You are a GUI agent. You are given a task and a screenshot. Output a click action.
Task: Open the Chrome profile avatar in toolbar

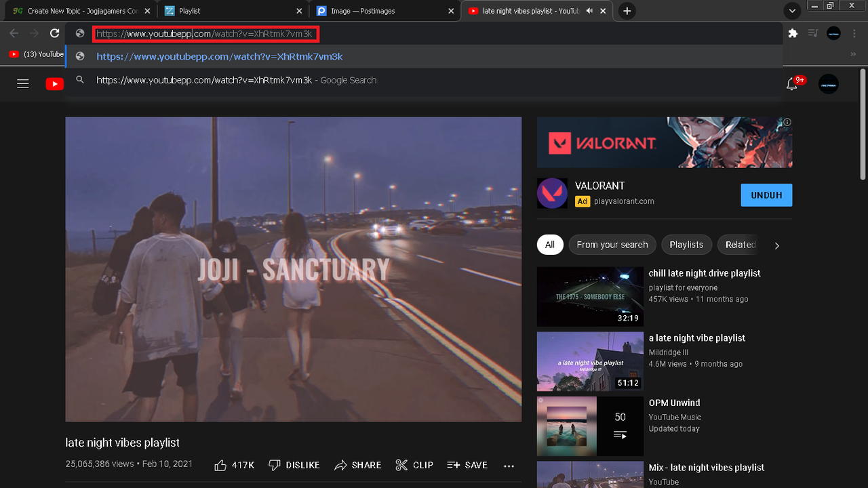point(834,33)
